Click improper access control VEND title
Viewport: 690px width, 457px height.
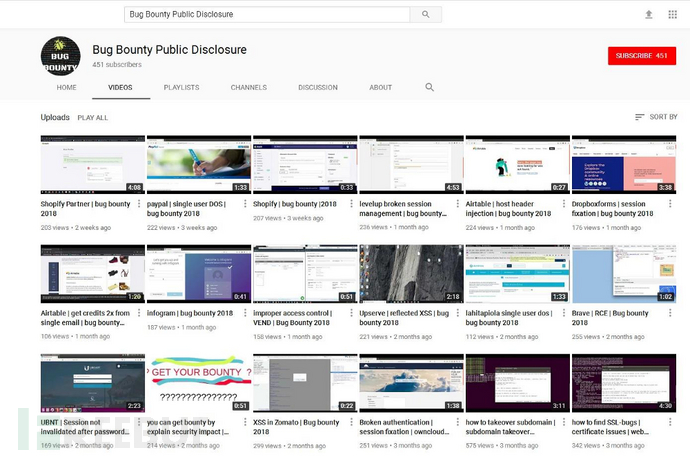point(293,318)
